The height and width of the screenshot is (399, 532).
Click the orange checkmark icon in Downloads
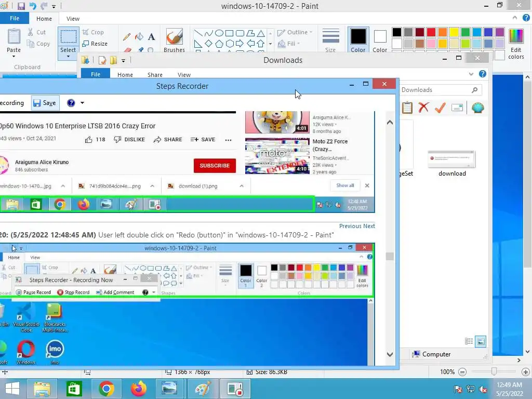coord(440,108)
